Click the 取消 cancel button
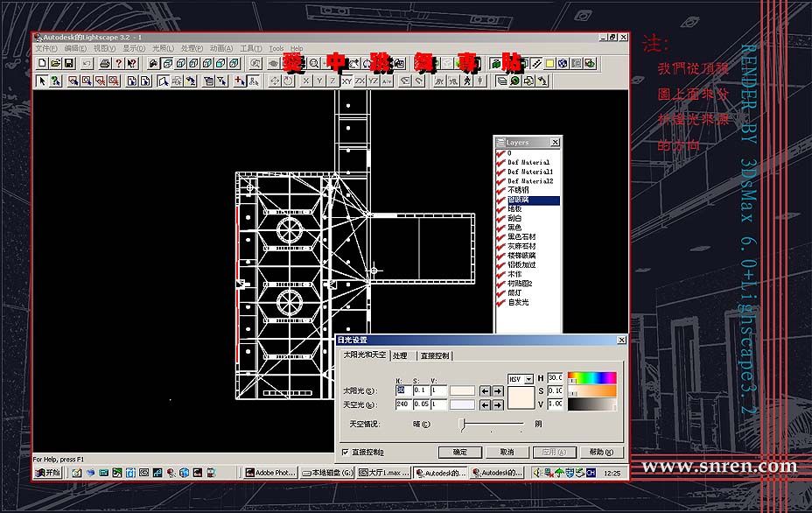The height and width of the screenshot is (513, 812). click(507, 453)
